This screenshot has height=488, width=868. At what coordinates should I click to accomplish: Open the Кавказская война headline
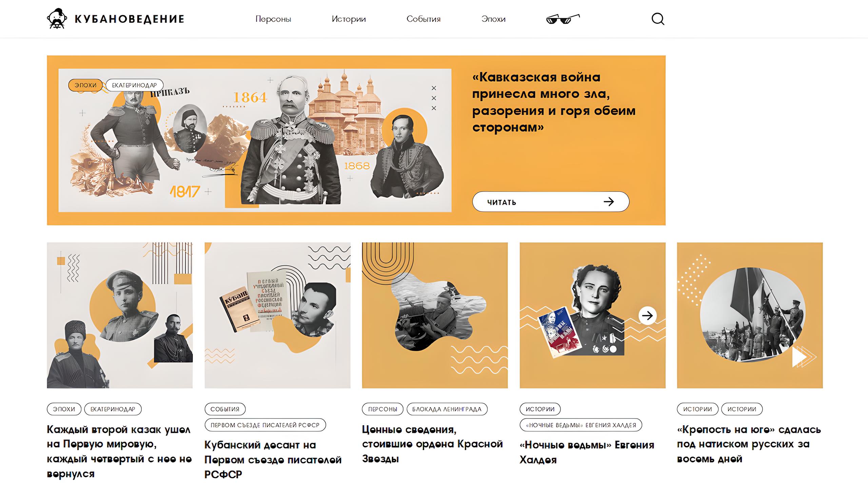point(554,102)
